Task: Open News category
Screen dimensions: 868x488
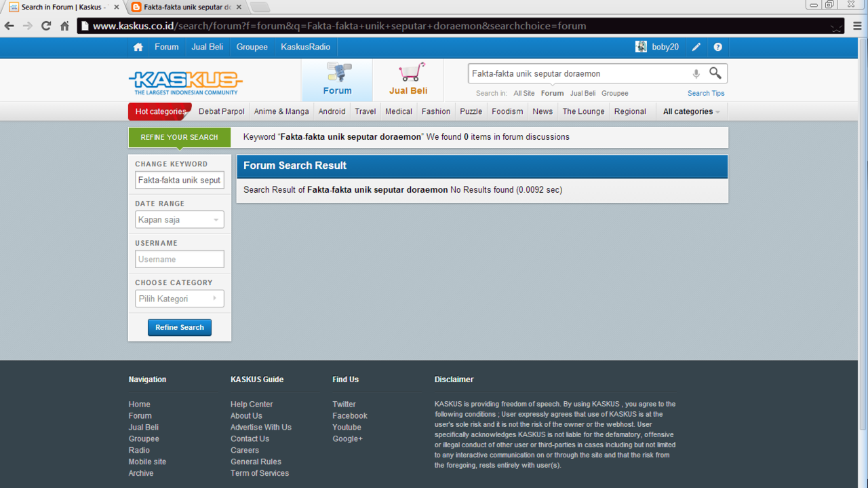Action: coord(542,111)
